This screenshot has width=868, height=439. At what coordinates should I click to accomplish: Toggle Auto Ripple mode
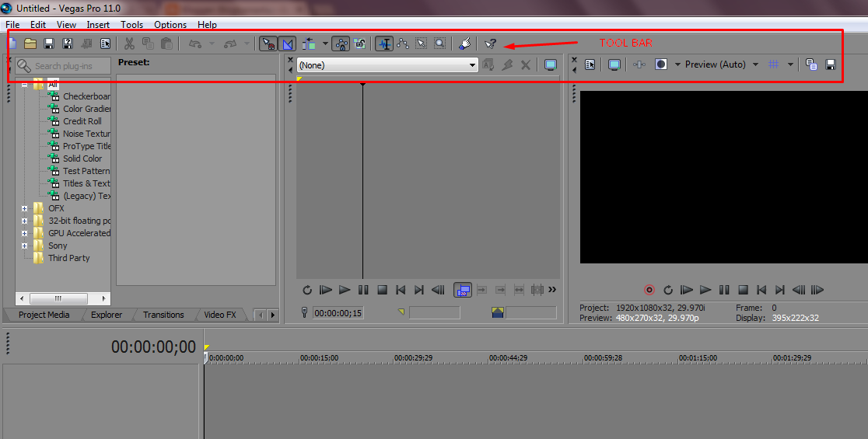[309, 44]
